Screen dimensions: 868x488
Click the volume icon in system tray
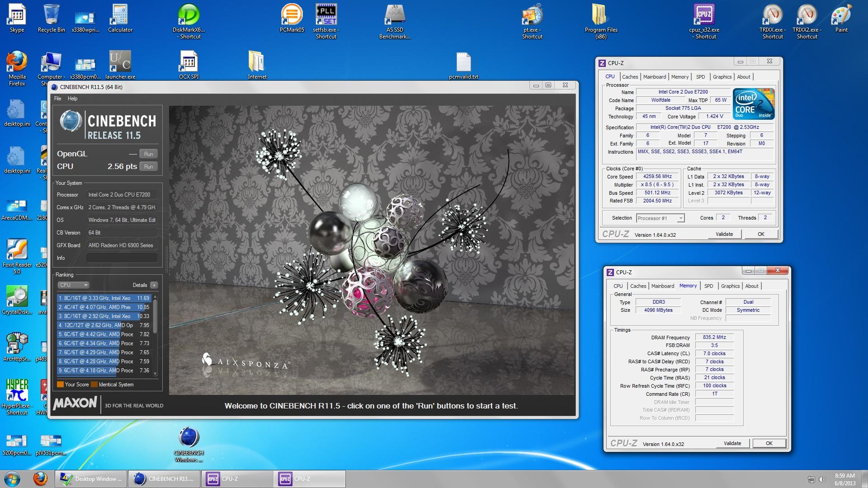click(822, 479)
